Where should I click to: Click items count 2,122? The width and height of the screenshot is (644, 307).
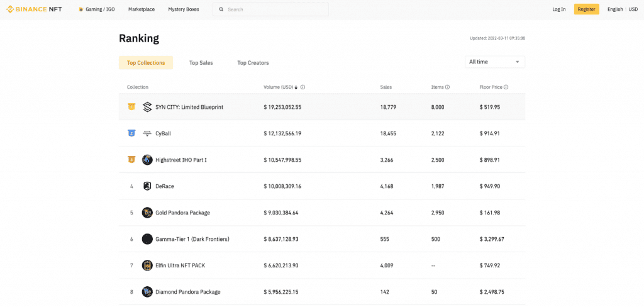tap(438, 133)
